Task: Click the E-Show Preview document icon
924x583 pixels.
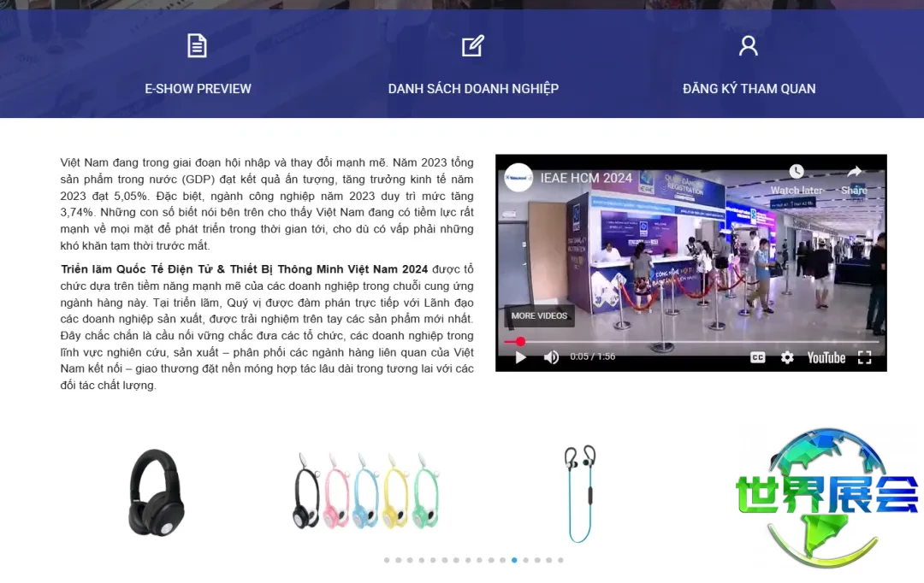Action: click(x=198, y=46)
